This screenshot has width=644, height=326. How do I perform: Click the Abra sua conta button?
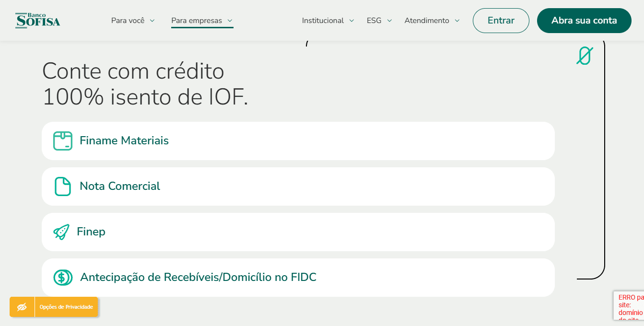[x=584, y=21]
